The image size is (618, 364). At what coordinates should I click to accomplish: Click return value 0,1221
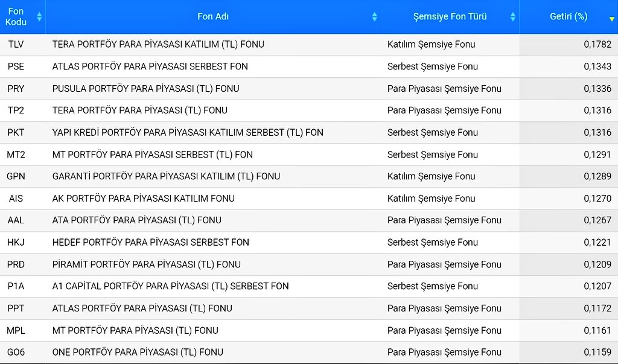(597, 242)
